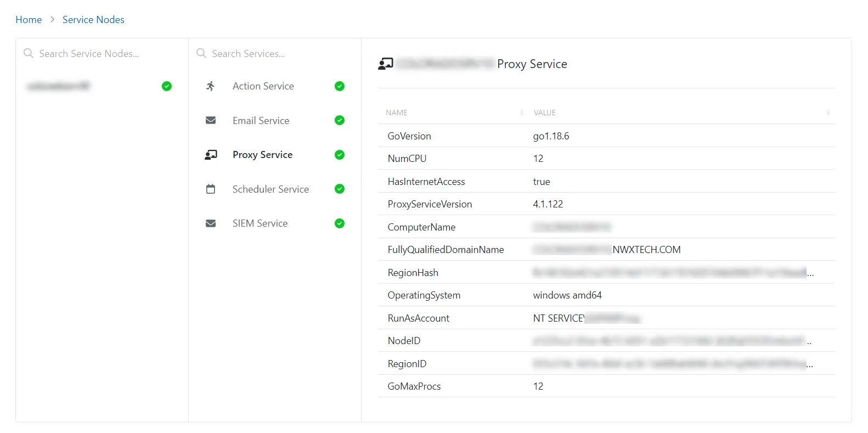Click the breadcrumb chevron separator after Home
Image resolution: width=868 pixels, height=433 pixels.
pos(52,20)
